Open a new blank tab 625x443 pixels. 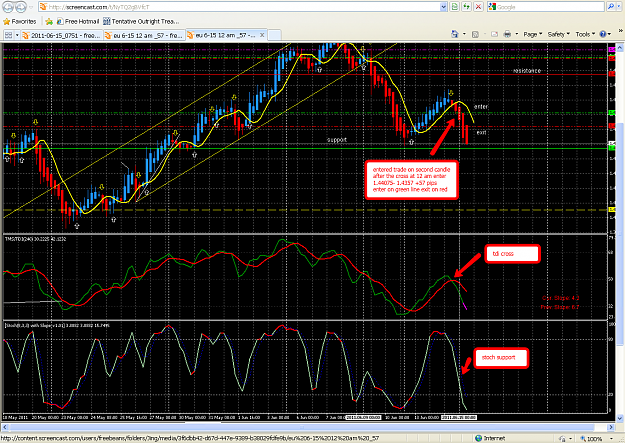274,35
